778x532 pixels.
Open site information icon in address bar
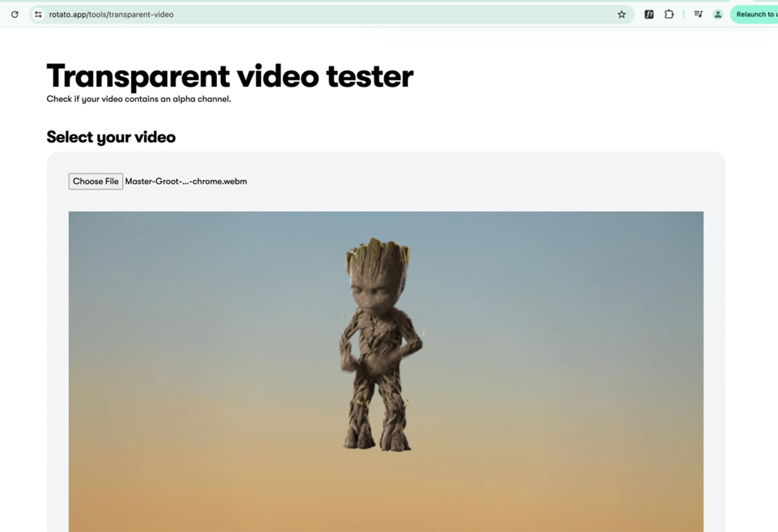(38, 15)
